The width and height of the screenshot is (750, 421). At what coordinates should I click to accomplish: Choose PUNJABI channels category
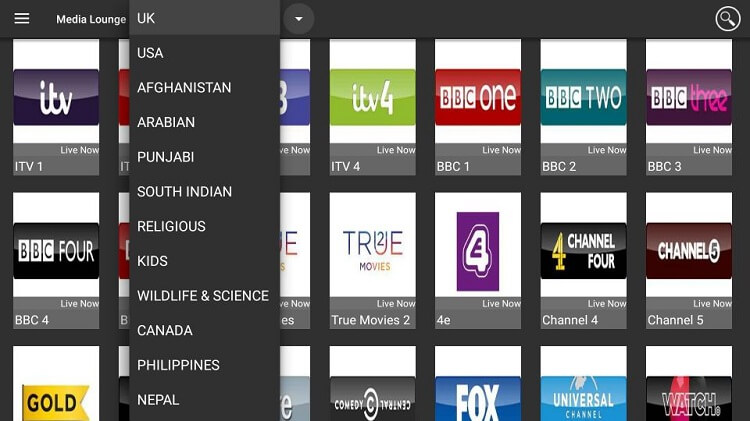tap(204, 157)
